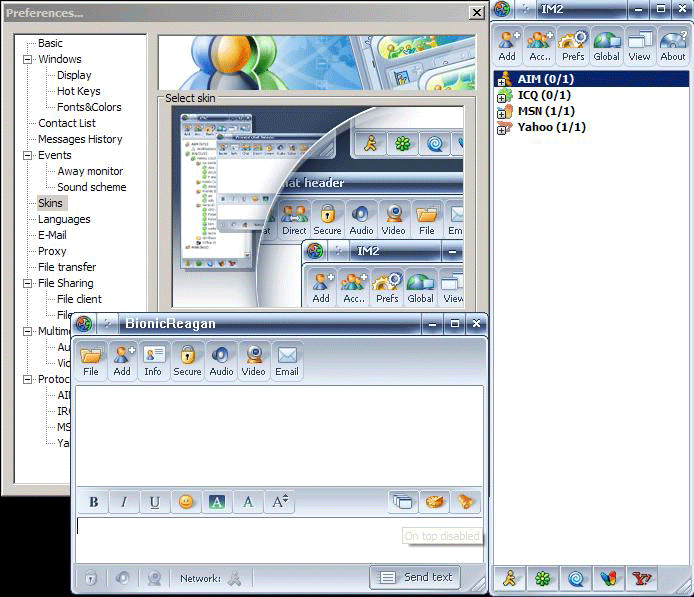Click stacked windows icon in chat format bar
This screenshot has width=694, height=597.
click(403, 502)
